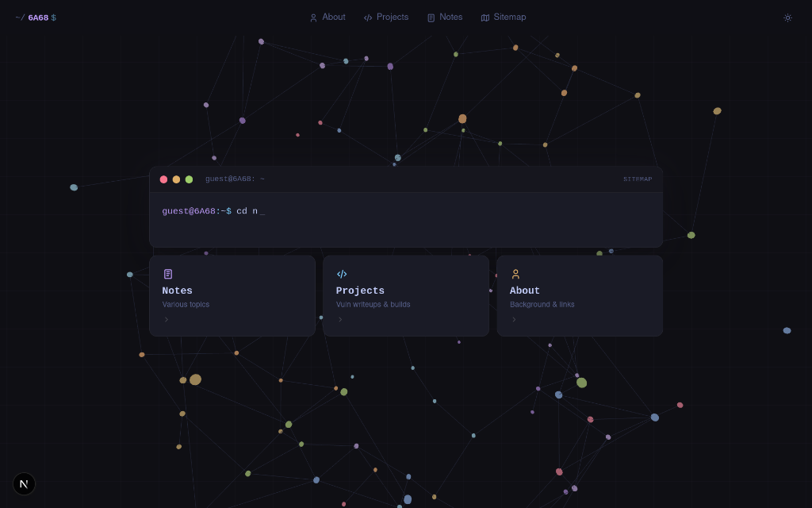Click the SITEMAP label in terminal header
The image size is (812, 508).
pyautogui.click(x=638, y=179)
